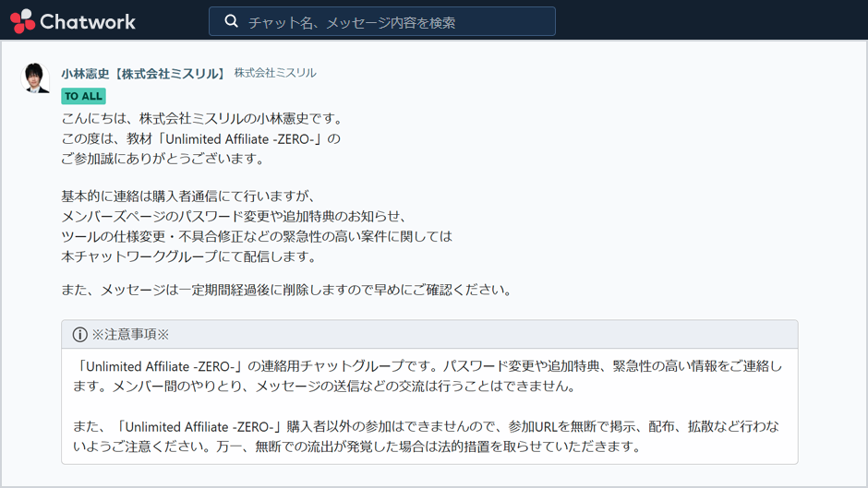Image resolution: width=868 pixels, height=488 pixels.
Task: Click the notice paragraph starting また、「Unlimited Affiliate -ZERO-」購入者以外
Action: pos(427,436)
